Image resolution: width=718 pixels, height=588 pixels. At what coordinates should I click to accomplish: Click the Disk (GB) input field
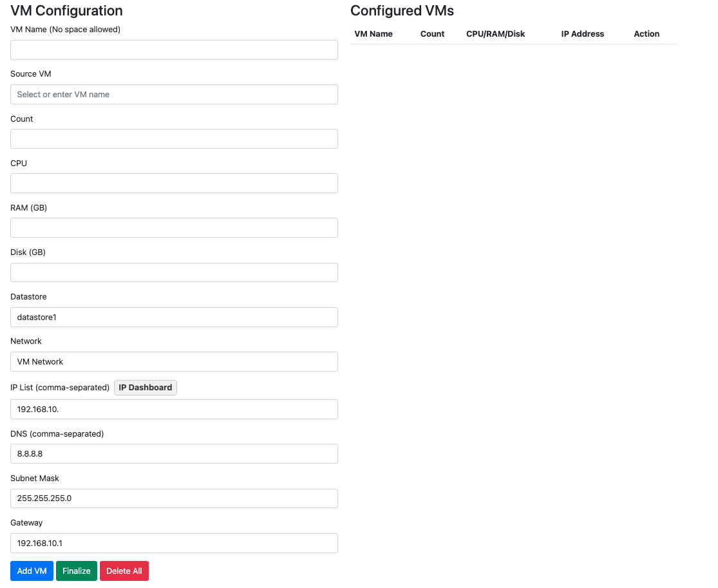174,272
